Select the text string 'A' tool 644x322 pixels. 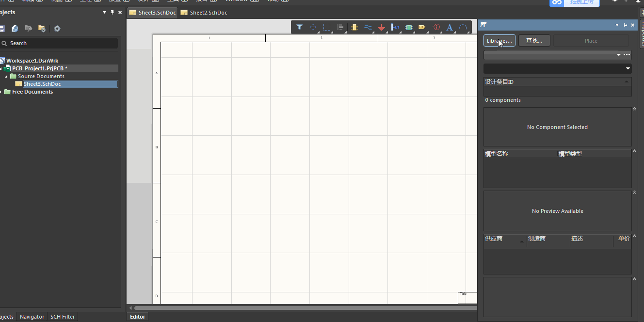tap(450, 28)
